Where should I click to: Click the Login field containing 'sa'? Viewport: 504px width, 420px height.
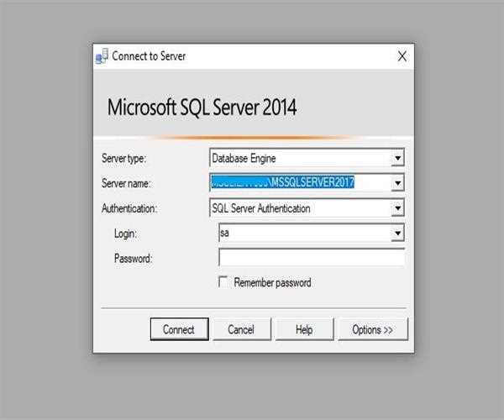tap(302, 233)
